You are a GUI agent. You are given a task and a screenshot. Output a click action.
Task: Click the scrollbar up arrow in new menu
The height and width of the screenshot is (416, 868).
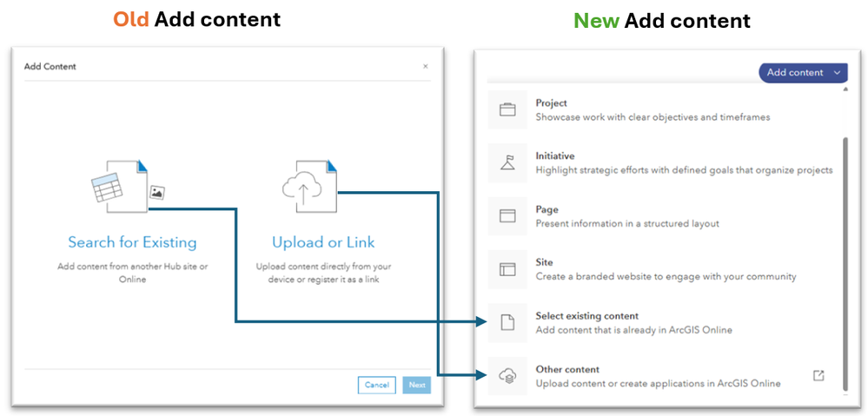click(x=845, y=89)
